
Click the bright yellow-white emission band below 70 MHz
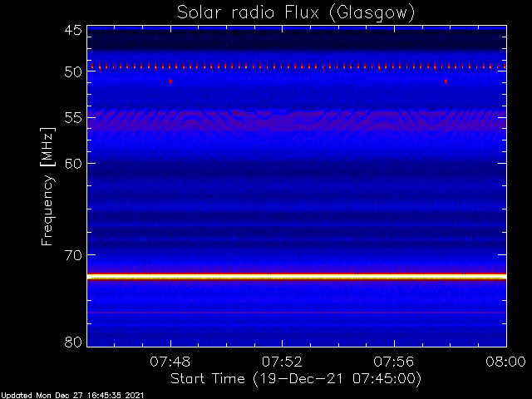pos(297,277)
